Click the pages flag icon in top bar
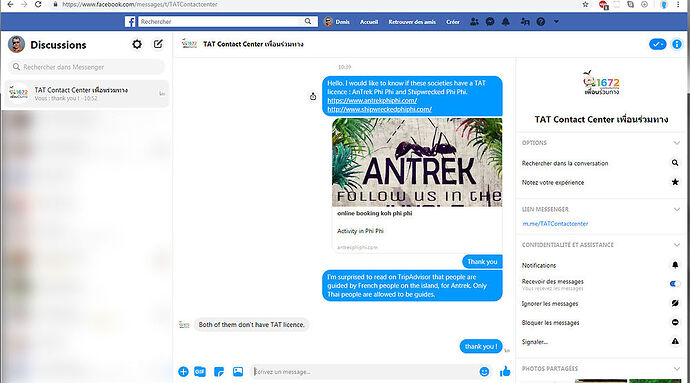 525,22
